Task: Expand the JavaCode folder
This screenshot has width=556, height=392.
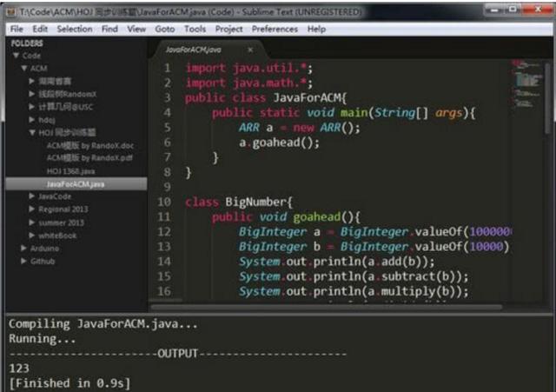Action: coord(32,196)
